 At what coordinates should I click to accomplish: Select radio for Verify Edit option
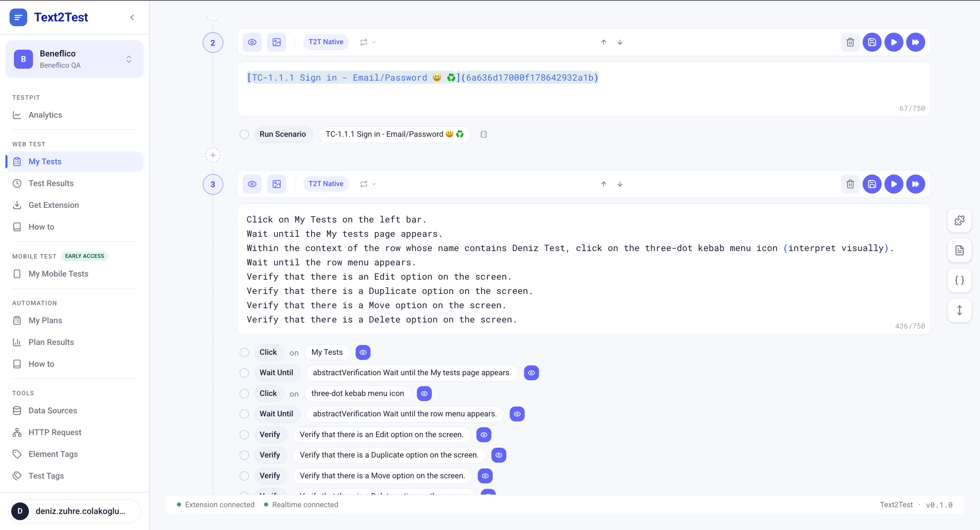coord(244,434)
